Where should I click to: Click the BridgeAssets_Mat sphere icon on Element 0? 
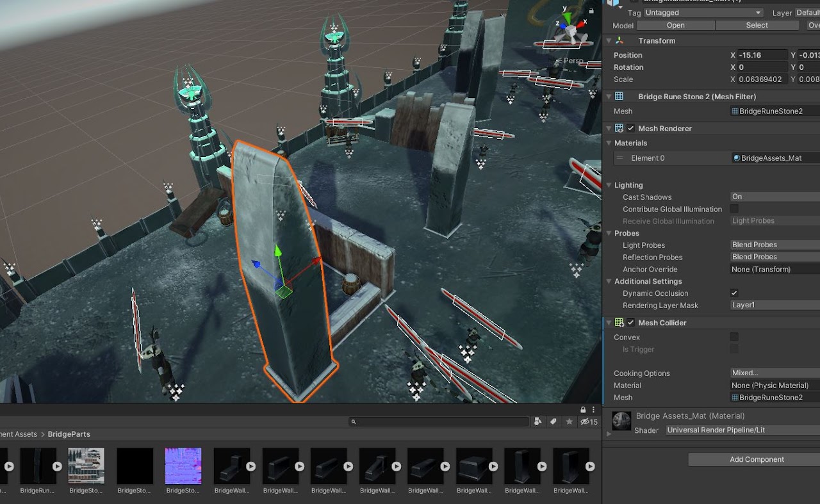pos(737,158)
